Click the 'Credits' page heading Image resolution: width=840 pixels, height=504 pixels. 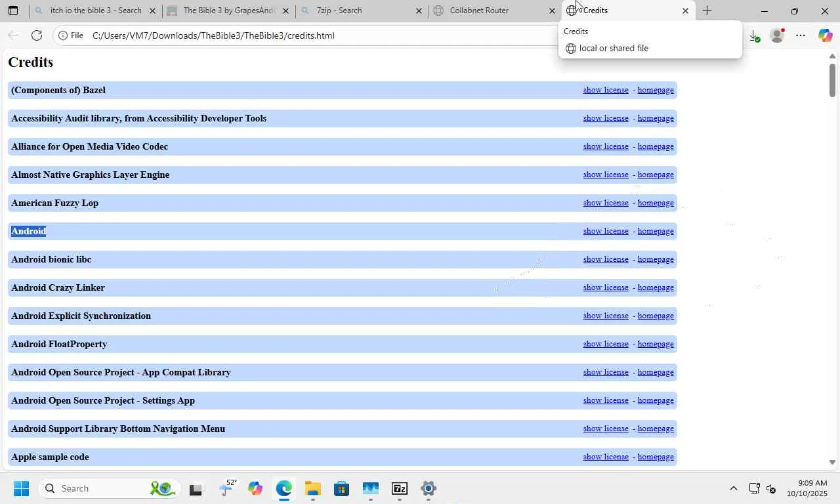coord(31,62)
